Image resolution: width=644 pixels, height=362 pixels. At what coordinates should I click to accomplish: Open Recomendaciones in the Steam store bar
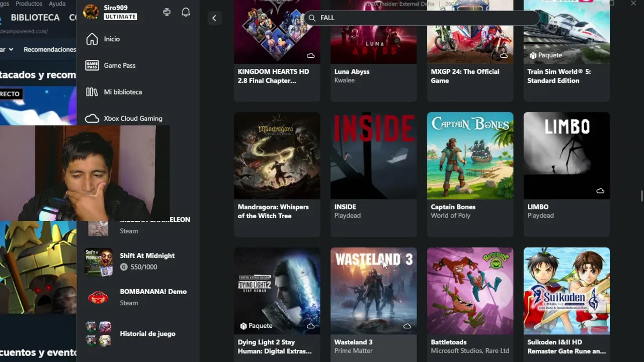click(50, 49)
